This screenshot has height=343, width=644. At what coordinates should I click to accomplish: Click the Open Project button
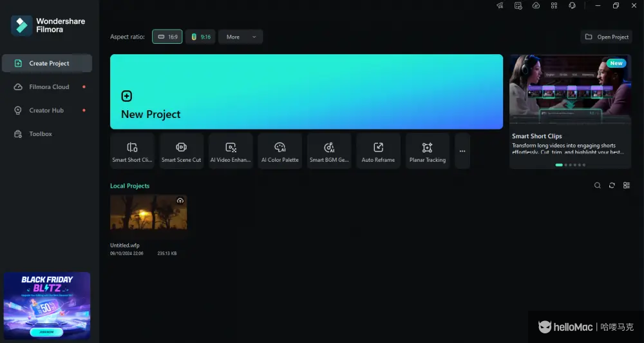(606, 37)
